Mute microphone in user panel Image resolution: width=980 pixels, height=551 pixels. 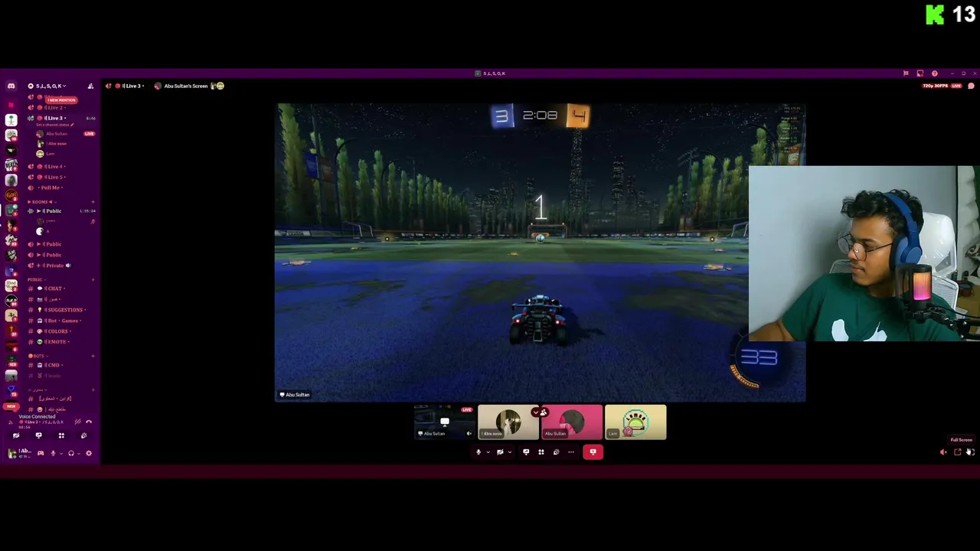point(53,453)
